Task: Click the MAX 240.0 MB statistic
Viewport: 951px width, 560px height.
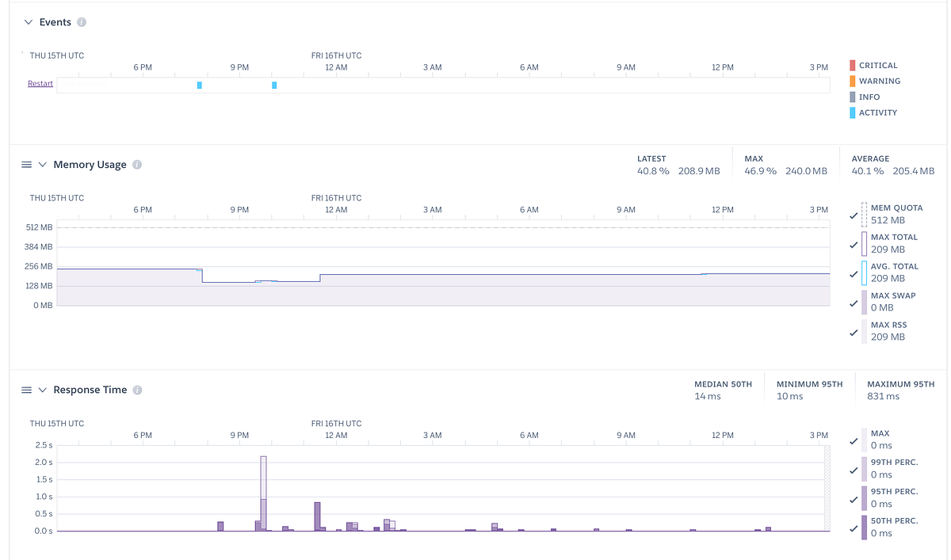Action: [785, 165]
